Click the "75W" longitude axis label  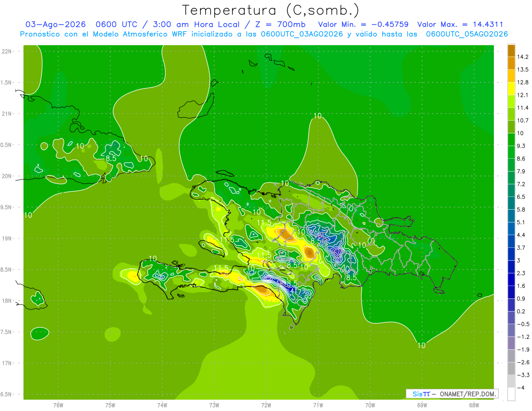click(110, 406)
